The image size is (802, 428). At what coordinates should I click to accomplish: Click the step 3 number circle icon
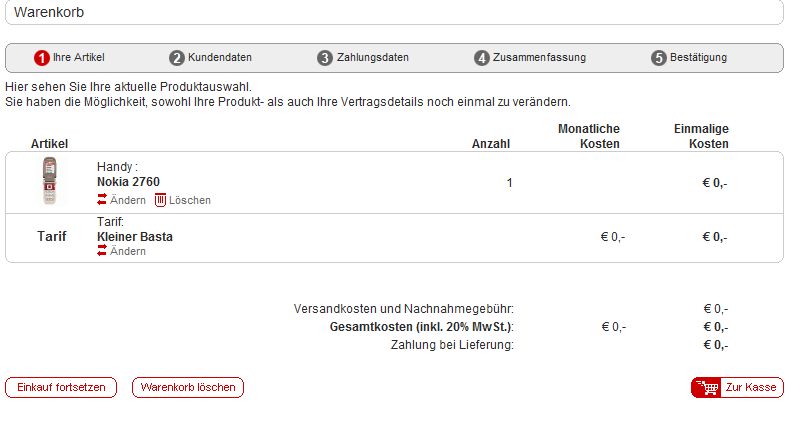point(325,58)
